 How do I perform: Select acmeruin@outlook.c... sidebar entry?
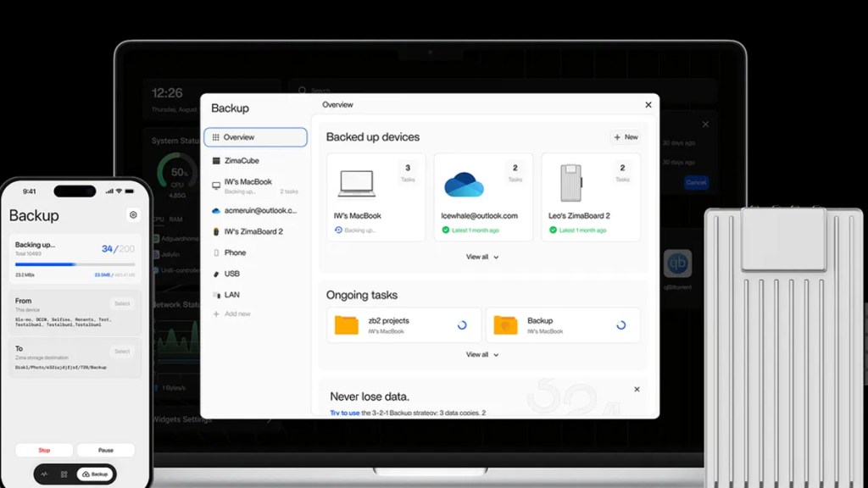click(255, 210)
